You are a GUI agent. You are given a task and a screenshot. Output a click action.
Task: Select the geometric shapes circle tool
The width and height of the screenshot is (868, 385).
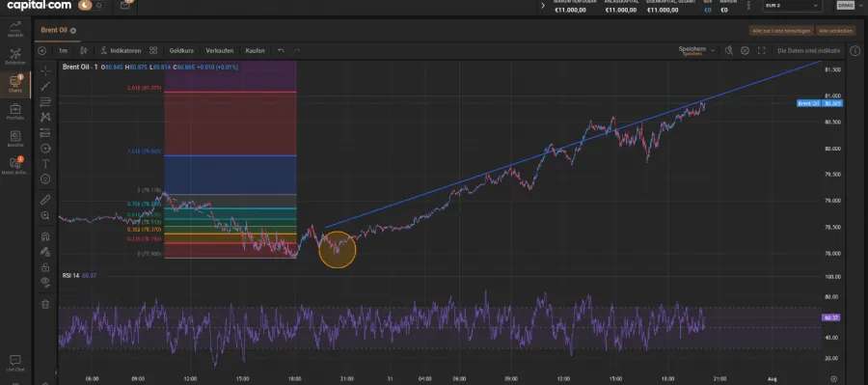coord(45,148)
